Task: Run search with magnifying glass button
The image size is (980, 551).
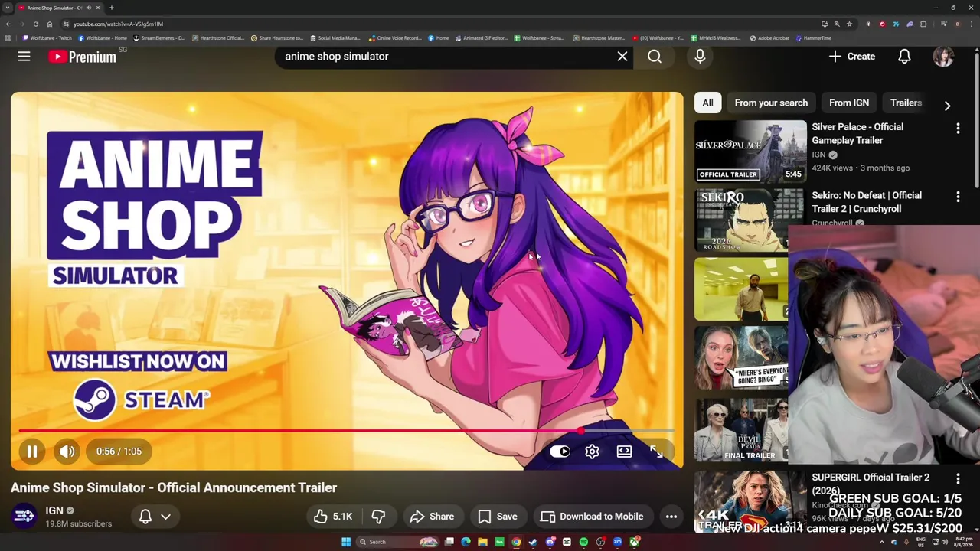Action: (x=655, y=56)
